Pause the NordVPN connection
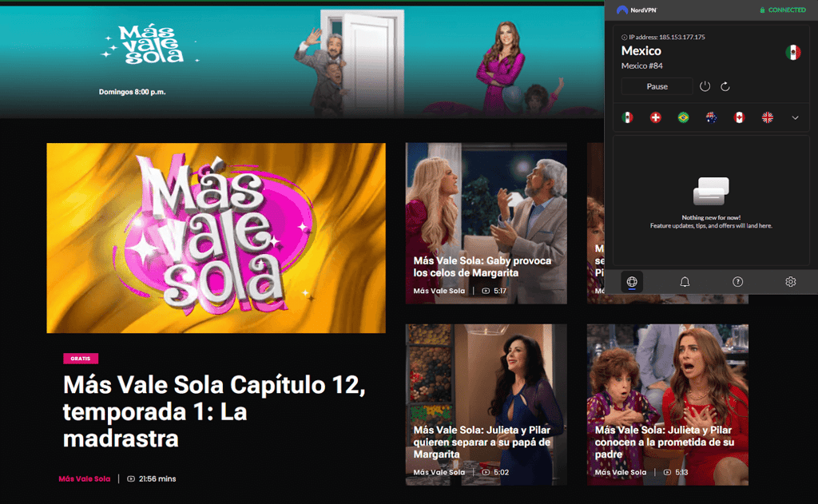Viewport: 818px width, 504px height. (x=657, y=86)
